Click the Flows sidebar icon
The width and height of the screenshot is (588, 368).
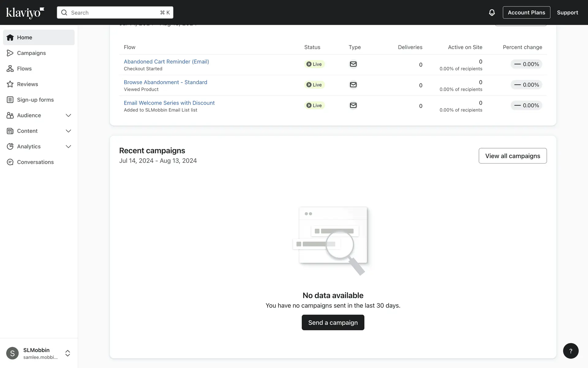(x=10, y=69)
